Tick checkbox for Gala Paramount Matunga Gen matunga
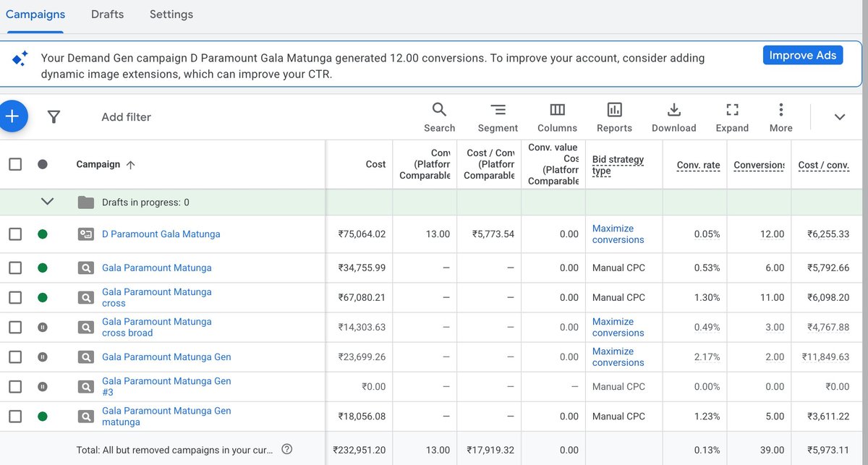The width and height of the screenshot is (868, 465). (15, 416)
